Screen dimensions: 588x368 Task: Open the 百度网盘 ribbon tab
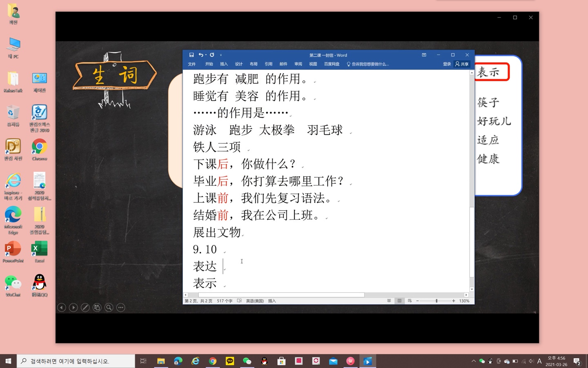pyautogui.click(x=332, y=64)
